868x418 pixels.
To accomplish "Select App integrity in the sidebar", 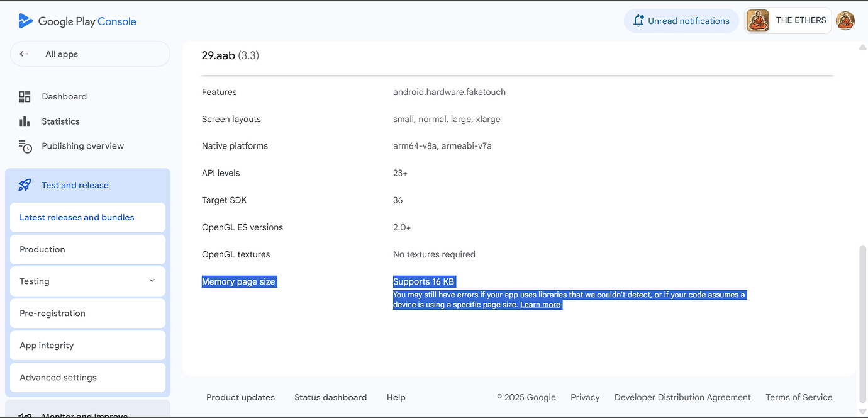I will [x=47, y=346].
